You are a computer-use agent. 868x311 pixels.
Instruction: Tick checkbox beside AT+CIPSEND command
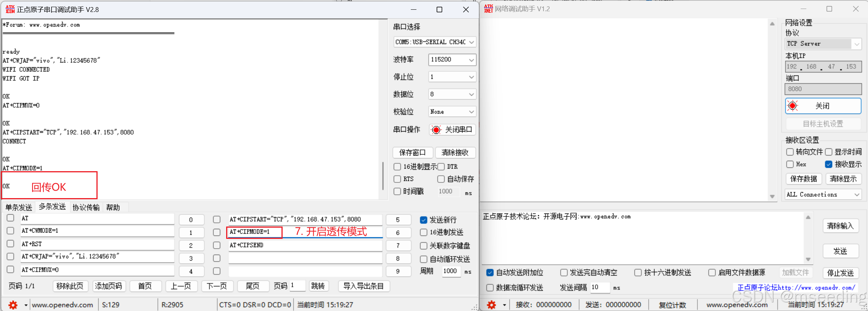pyautogui.click(x=217, y=245)
